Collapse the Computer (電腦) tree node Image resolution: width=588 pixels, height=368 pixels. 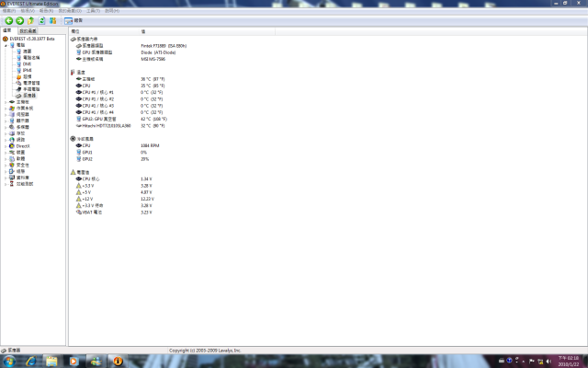(x=6, y=45)
